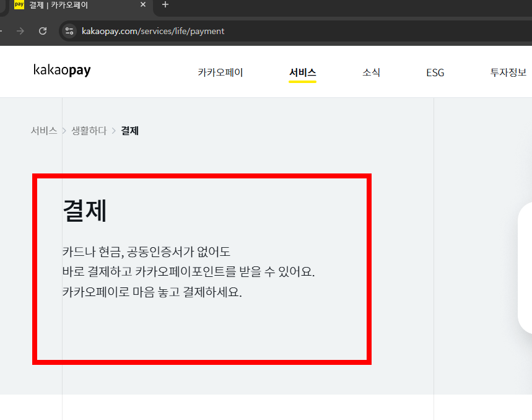
Task: Click the ESG navigation item
Action: point(435,72)
